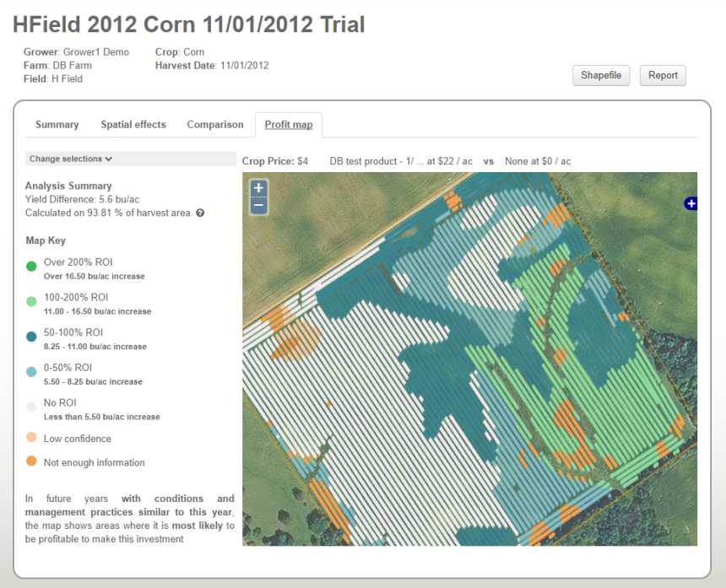Click the 100-200% ROI light green swatch

click(31, 301)
